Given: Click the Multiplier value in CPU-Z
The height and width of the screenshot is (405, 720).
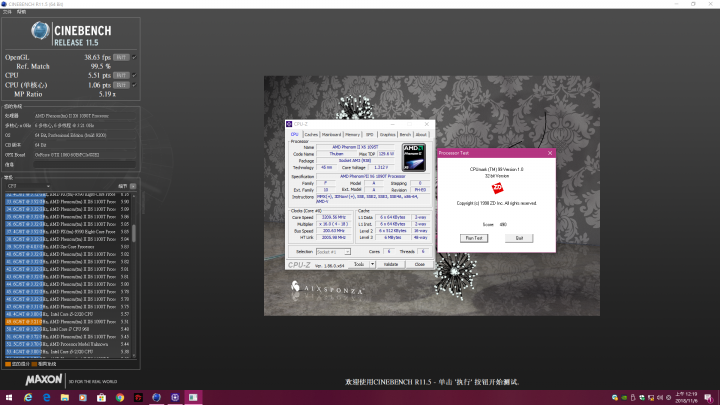Looking at the screenshot, I should (334, 224).
